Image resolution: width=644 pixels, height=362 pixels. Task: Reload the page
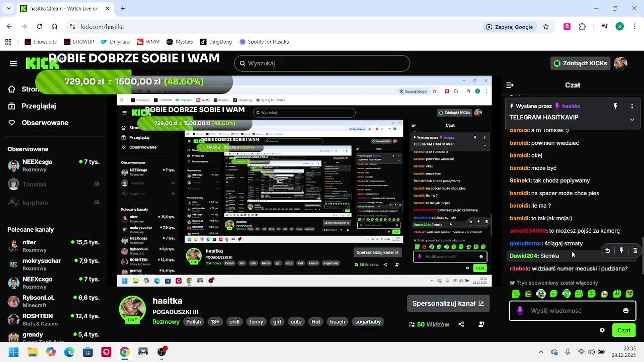point(39,27)
